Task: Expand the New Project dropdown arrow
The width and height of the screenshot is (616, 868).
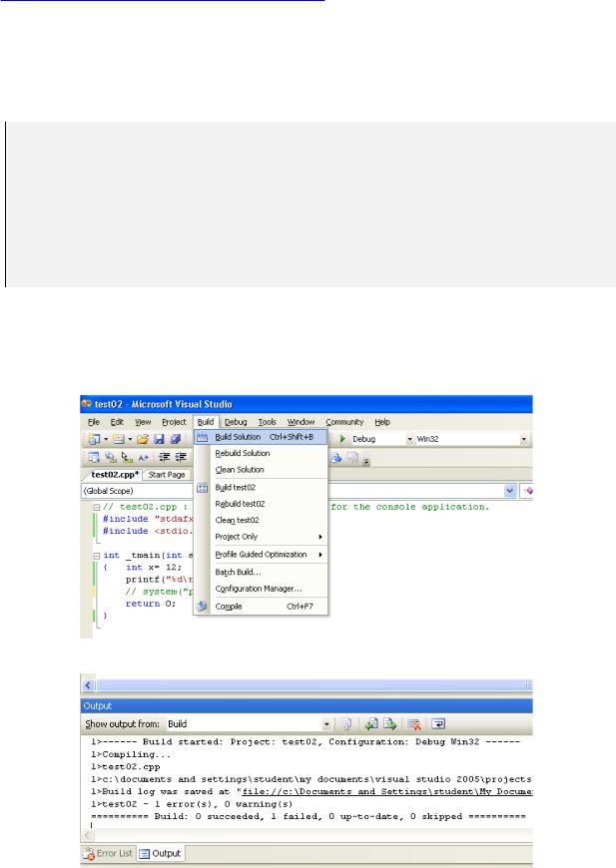Action: point(105,439)
